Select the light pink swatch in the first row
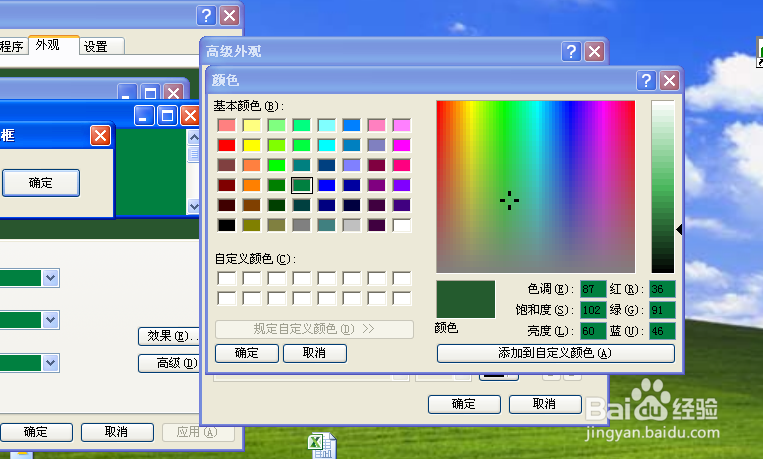 pyautogui.click(x=377, y=125)
